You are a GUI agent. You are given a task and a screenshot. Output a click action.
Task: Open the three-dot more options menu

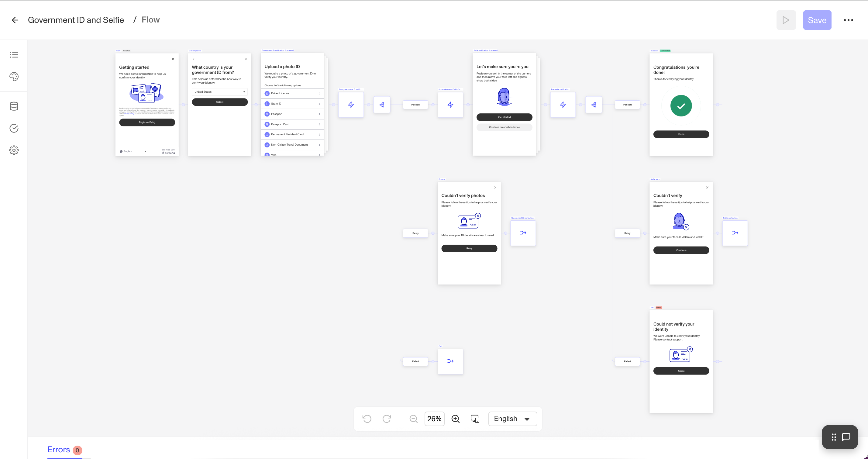[x=849, y=20]
